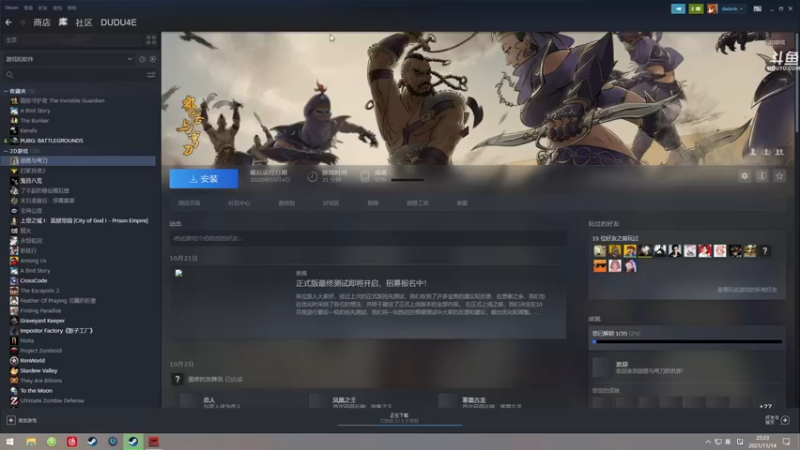Open the downloads status bar
Screen dimensions: 800x450
399,419
